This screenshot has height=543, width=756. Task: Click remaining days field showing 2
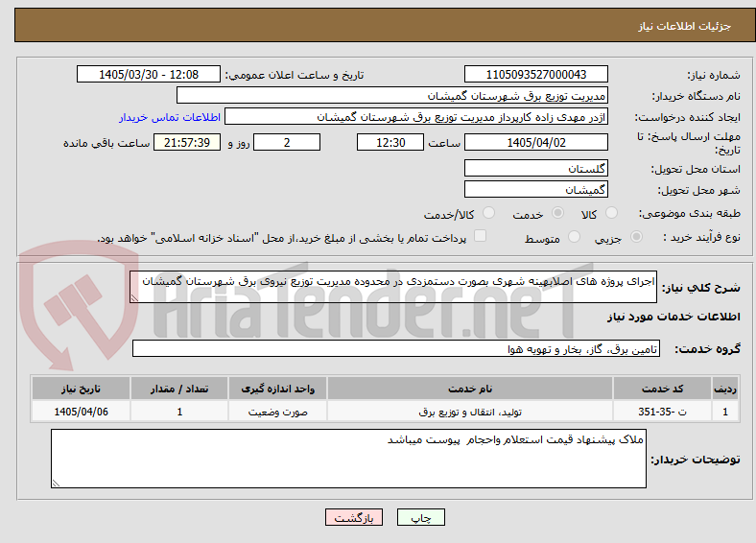(287, 142)
